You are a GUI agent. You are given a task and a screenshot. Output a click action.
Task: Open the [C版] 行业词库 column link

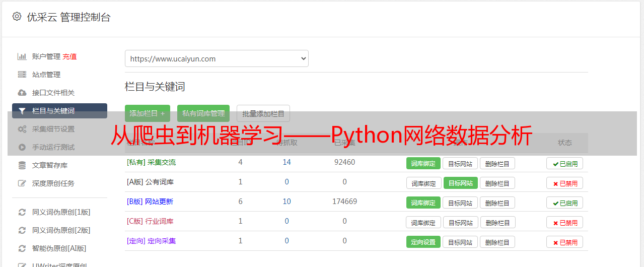pos(150,221)
